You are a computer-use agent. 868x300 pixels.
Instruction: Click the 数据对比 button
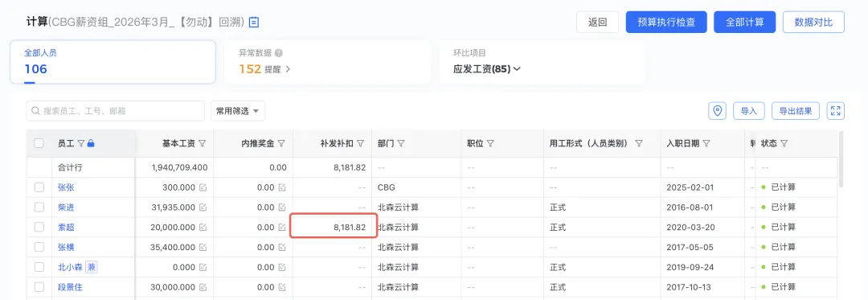coord(813,23)
